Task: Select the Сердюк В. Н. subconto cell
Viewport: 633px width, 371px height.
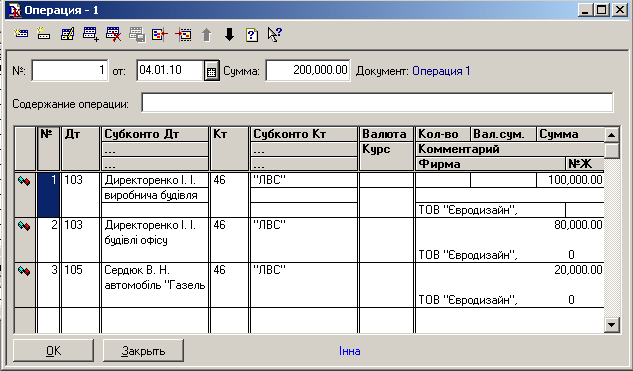Action: 155,270
